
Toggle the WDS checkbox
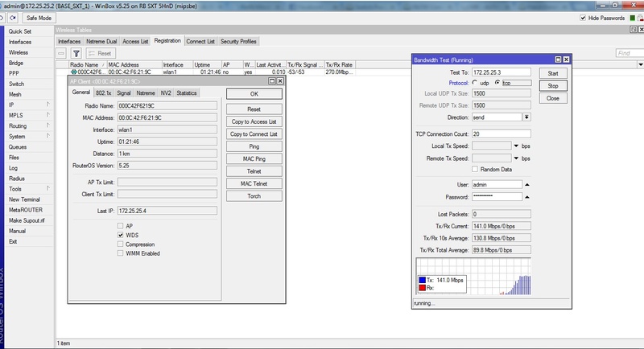pyautogui.click(x=120, y=235)
